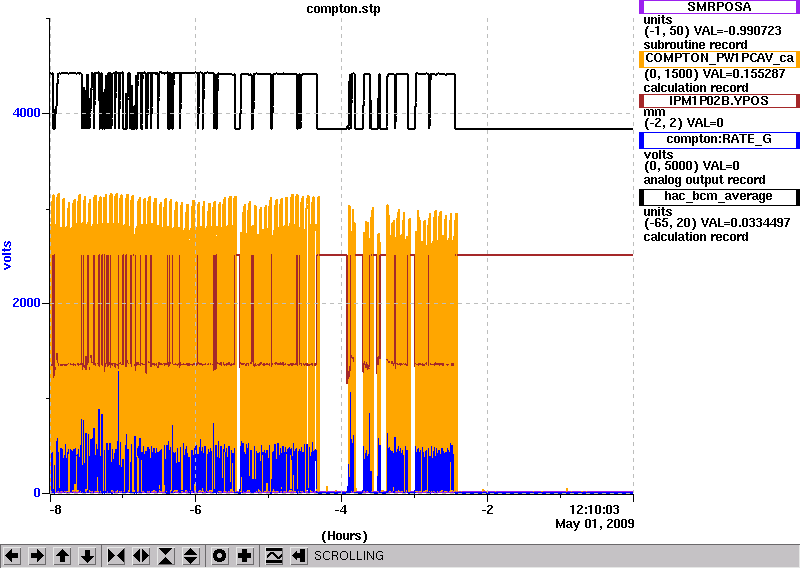Image resolution: width=800 pixels, height=568 pixels.
Task: Click the vertical zoom-in (hourglass) icon
Action: [x=166, y=555]
